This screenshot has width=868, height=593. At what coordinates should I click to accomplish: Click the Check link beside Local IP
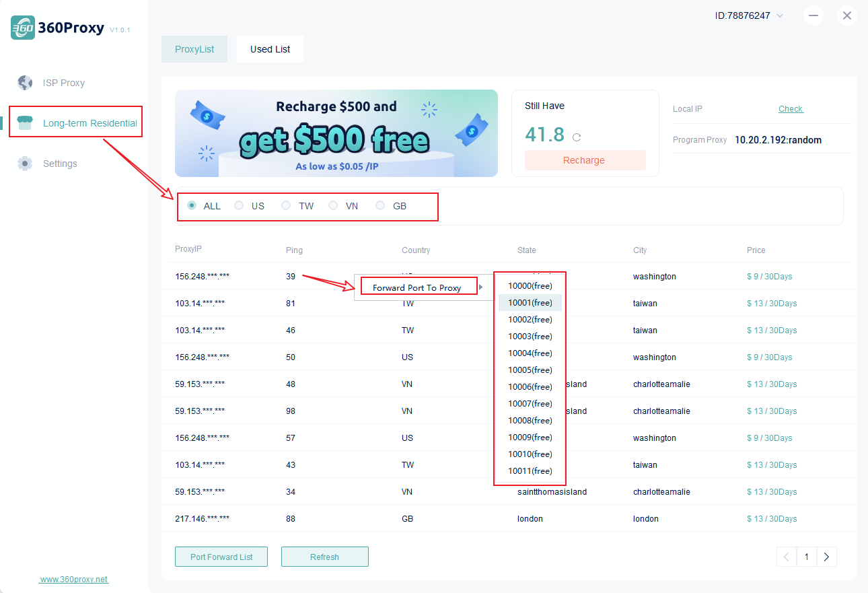click(791, 109)
